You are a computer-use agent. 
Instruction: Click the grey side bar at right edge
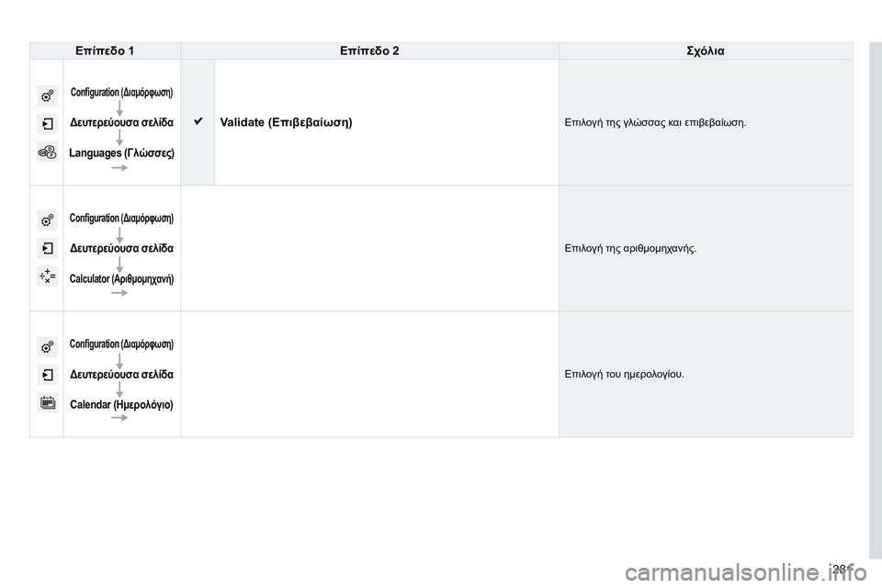(876, 300)
